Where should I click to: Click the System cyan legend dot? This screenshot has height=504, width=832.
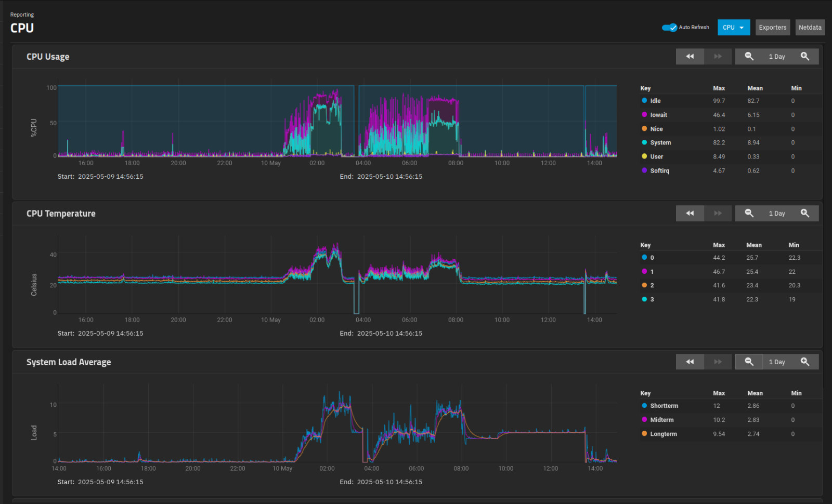point(644,142)
